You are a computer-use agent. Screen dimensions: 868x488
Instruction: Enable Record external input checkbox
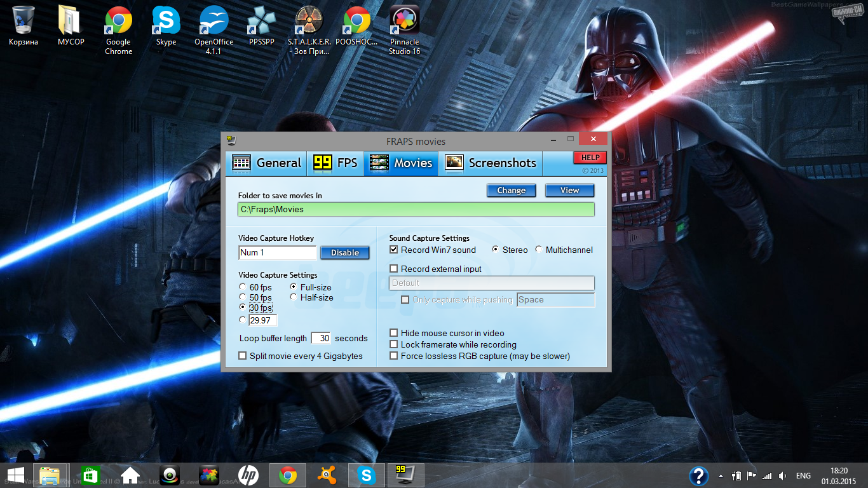[x=394, y=269]
